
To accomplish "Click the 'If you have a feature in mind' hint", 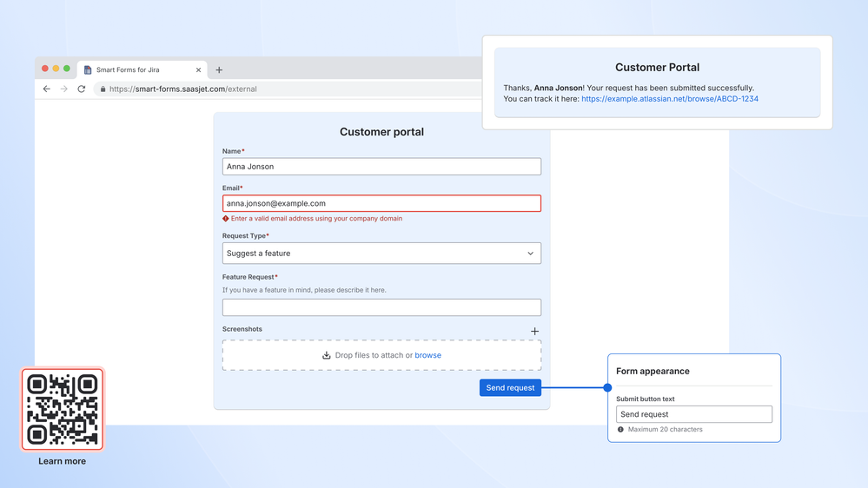I will (304, 290).
